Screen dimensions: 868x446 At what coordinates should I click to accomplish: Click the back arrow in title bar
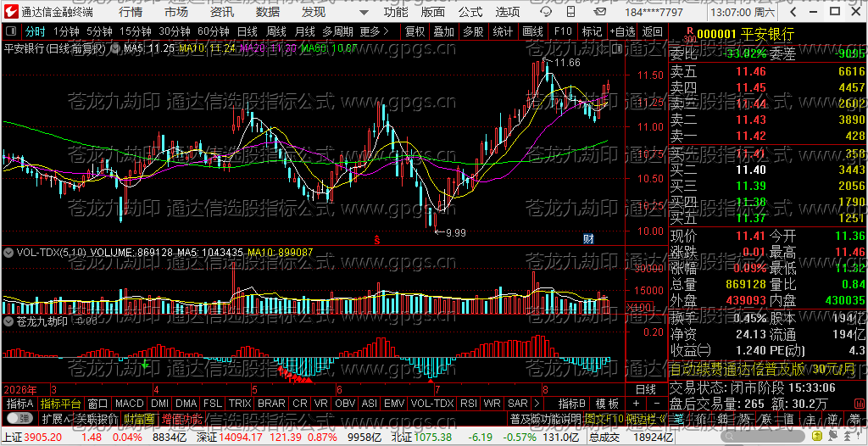(793, 12)
